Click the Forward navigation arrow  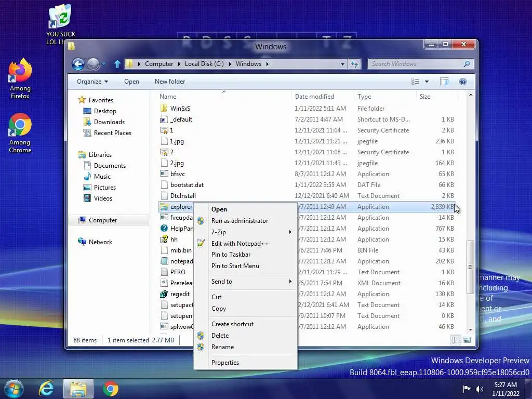click(93, 64)
